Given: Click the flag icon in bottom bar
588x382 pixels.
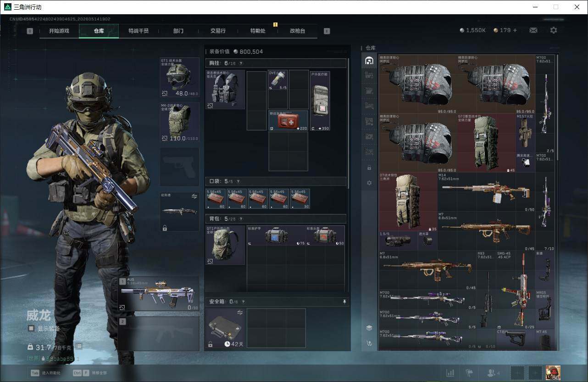Looking at the screenshot, I should pos(469,373).
